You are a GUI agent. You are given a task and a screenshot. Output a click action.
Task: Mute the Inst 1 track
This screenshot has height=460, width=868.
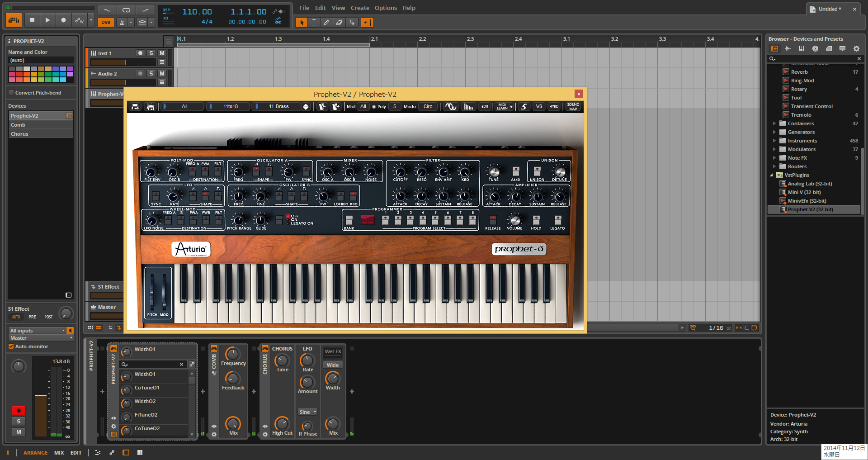tap(162, 53)
